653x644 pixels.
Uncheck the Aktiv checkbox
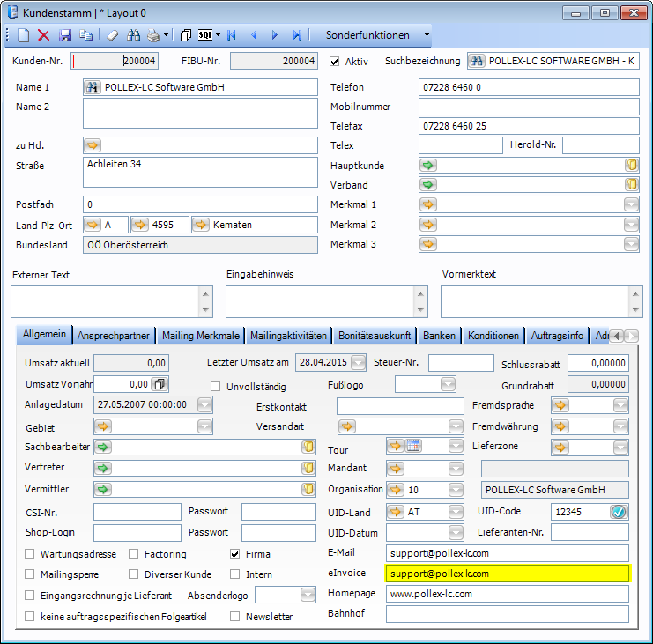coord(335,61)
